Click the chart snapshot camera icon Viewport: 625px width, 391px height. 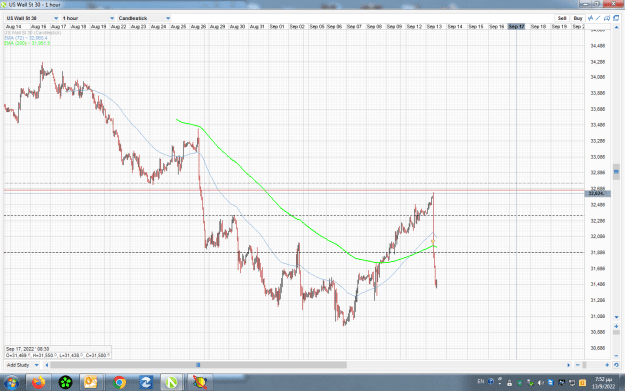[x=607, y=18]
